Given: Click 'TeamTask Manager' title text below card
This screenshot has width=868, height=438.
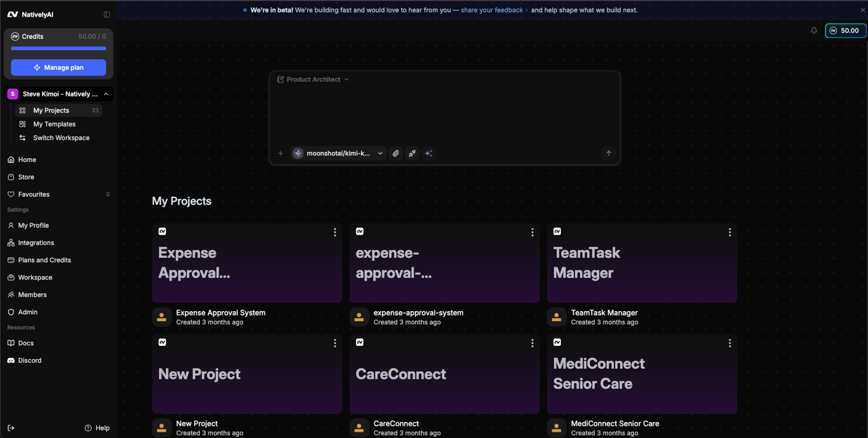Looking at the screenshot, I should pos(604,313).
